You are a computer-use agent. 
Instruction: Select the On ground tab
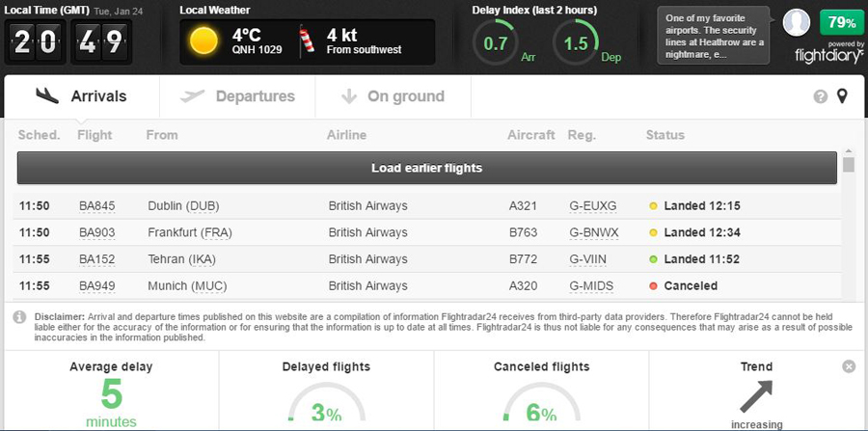pyautogui.click(x=393, y=96)
